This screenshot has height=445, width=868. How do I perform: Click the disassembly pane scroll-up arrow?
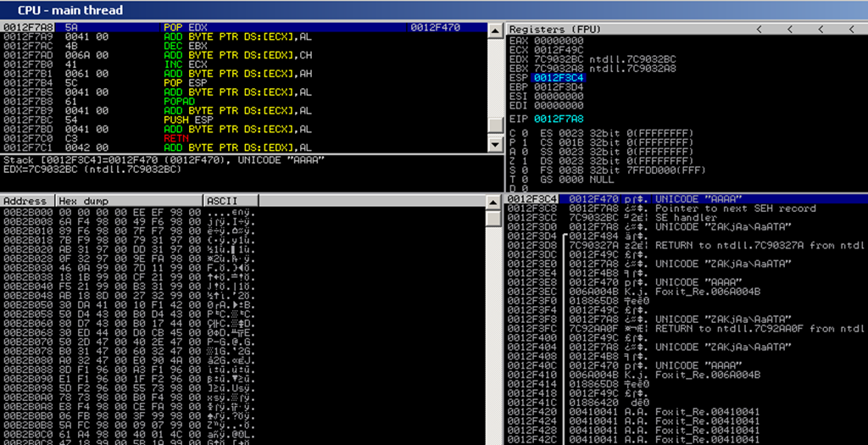pyautogui.click(x=494, y=29)
